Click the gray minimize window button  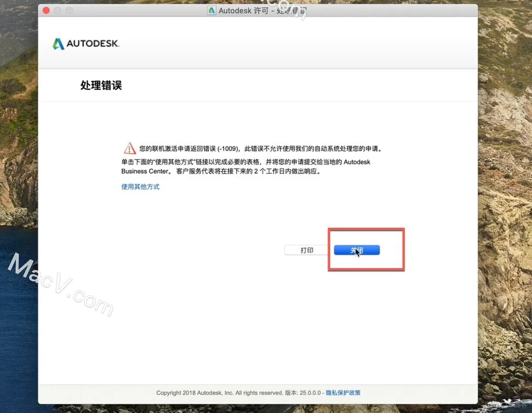(x=58, y=10)
